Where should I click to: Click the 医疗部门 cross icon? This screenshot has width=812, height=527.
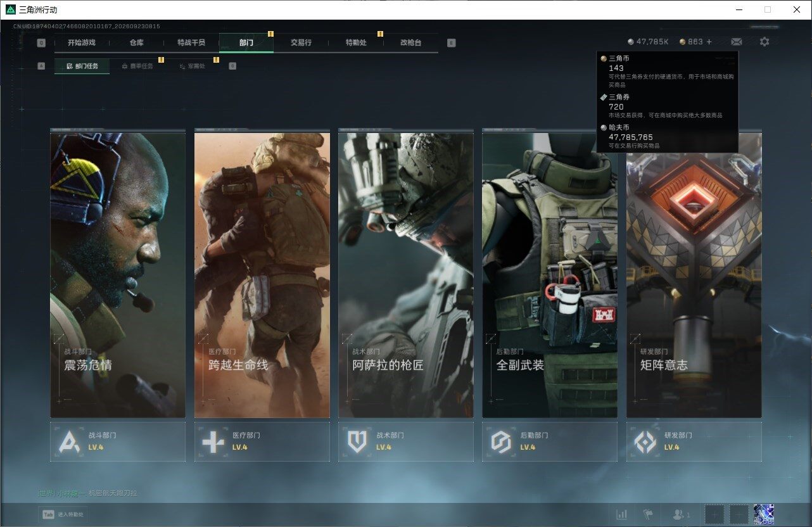[213, 441]
